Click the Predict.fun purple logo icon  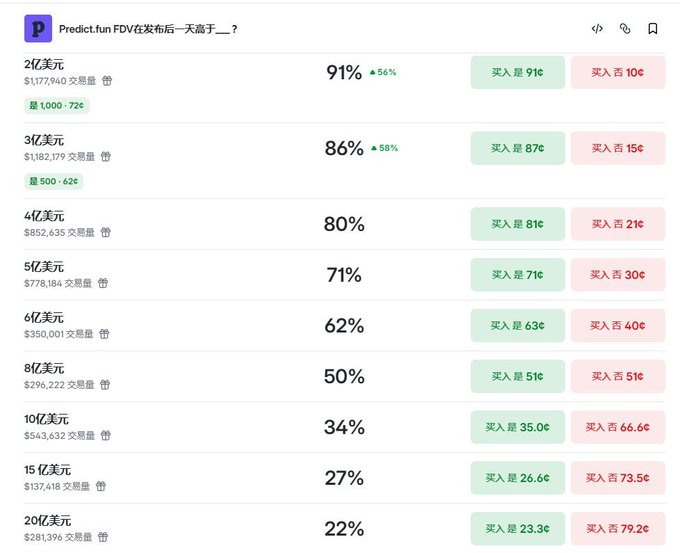tap(38, 29)
